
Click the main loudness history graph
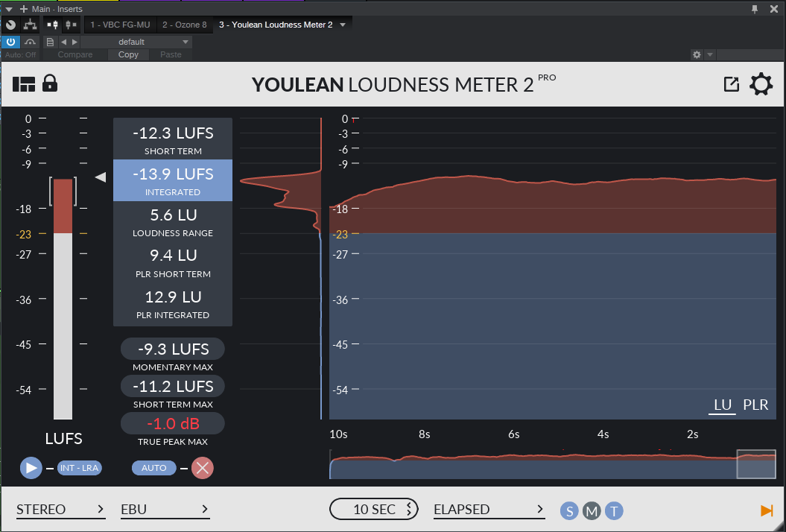tap(554, 268)
